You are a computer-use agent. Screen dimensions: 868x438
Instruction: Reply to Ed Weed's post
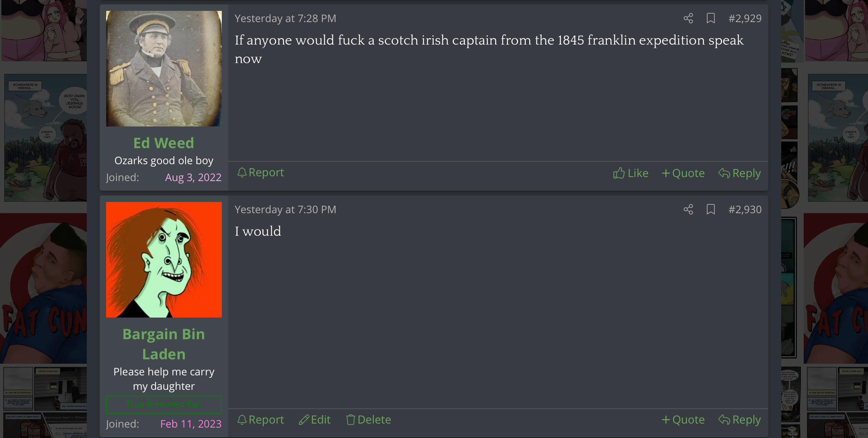739,173
